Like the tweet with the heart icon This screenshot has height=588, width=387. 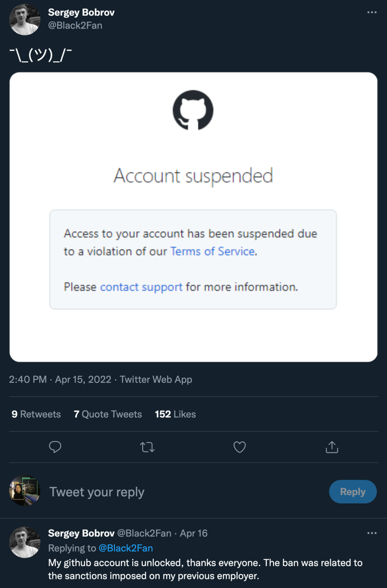(239, 447)
